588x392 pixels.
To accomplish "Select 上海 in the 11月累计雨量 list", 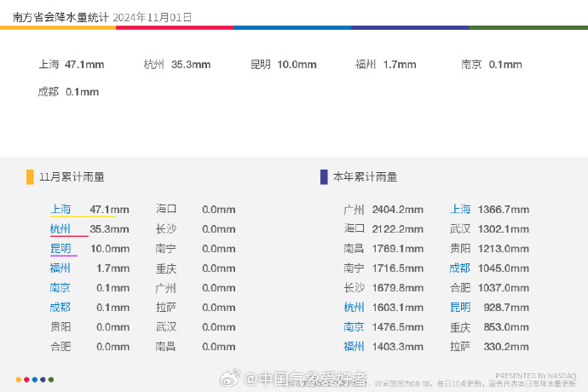I will coord(61,209).
